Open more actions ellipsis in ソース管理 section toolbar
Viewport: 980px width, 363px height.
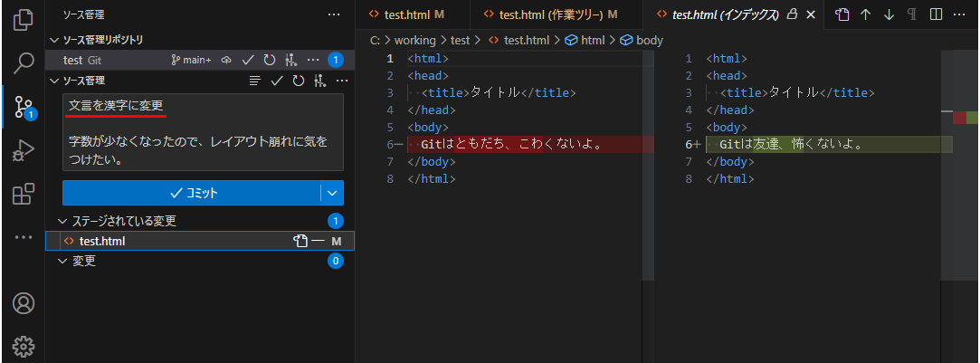click(x=342, y=81)
